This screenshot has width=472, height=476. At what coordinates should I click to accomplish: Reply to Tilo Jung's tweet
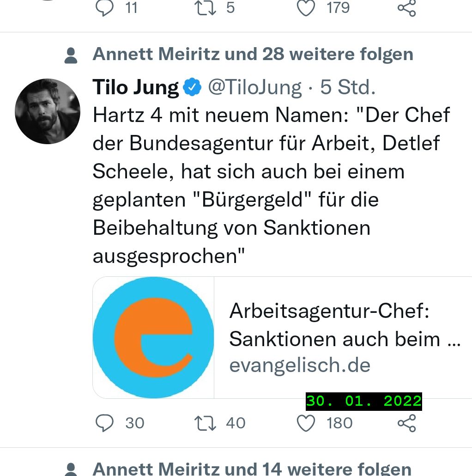[105, 423]
